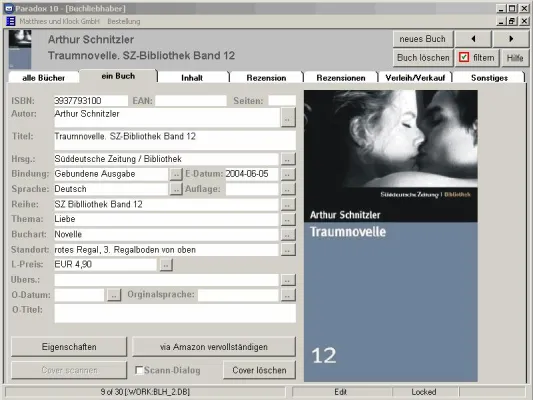Click the Locked status bar indicator
Screen dimensions: 533x400
point(424,392)
